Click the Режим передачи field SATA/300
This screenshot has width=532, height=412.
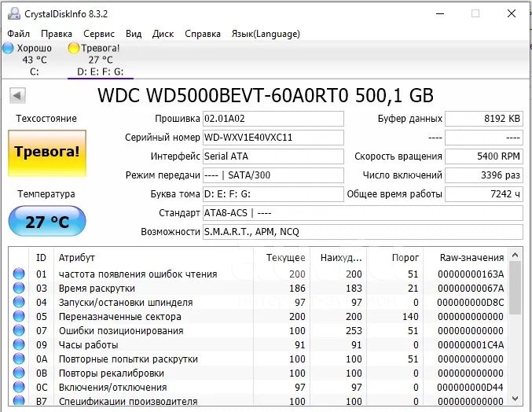click(x=273, y=175)
